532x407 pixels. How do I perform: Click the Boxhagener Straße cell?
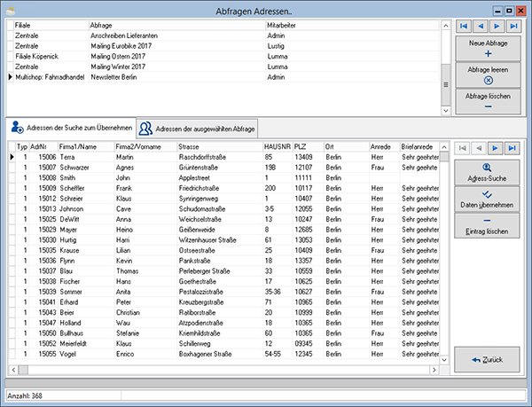[220, 354]
